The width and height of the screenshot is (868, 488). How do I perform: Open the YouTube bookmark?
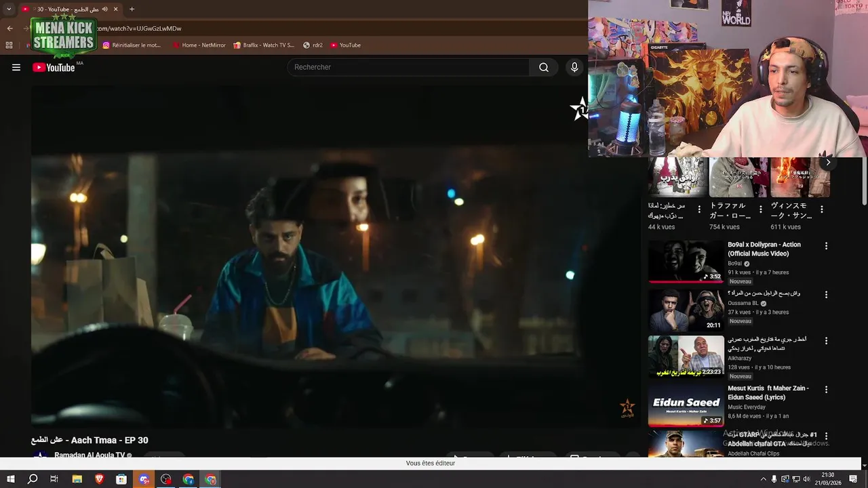(x=346, y=45)
